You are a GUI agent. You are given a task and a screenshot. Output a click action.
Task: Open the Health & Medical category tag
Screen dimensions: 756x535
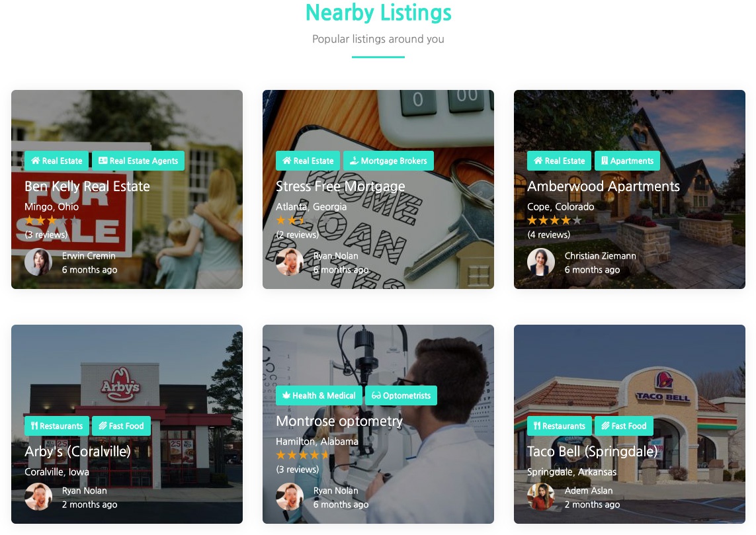(319, 395)
